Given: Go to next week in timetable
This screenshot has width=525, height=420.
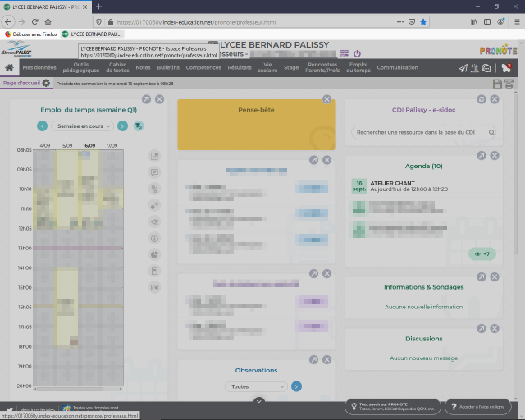Looking at the screenshot, I should [x=122, y=126].
